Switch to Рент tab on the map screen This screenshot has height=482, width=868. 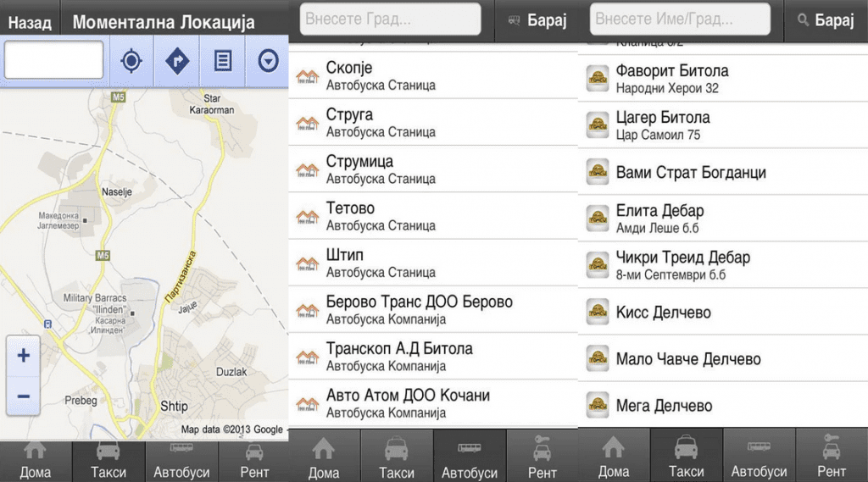254,460
